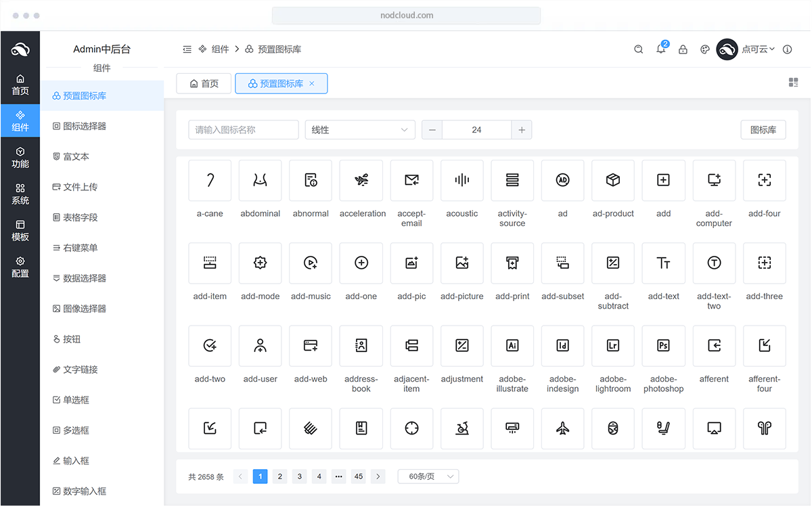
Task: Decrease icon size with minus button
Action: pyautogui.click(x=432, y=130)
